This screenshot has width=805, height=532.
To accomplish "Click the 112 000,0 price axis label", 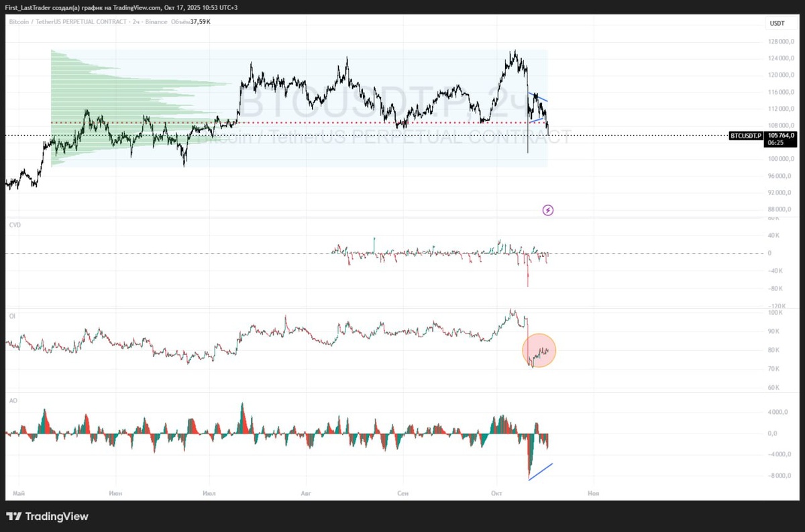I will coord(781,108).
